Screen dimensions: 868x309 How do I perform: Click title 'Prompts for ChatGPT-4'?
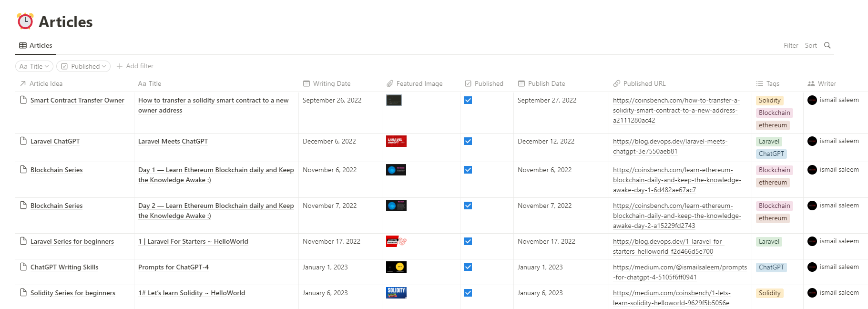pos(174,267)
